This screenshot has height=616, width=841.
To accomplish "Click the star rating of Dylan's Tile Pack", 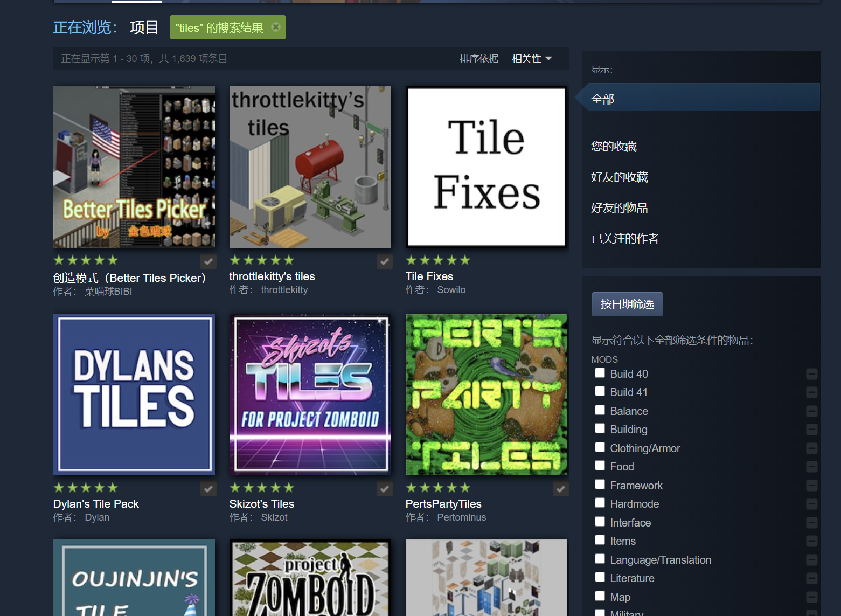I will click(86, 488).
